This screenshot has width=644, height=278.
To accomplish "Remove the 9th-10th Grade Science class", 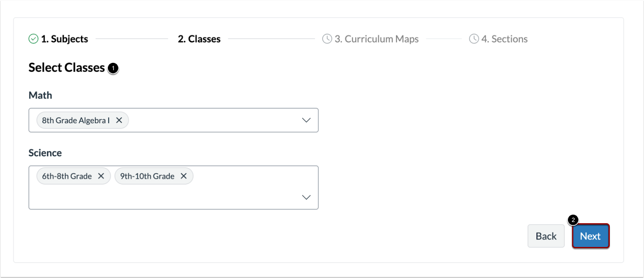I will (184, 176).
